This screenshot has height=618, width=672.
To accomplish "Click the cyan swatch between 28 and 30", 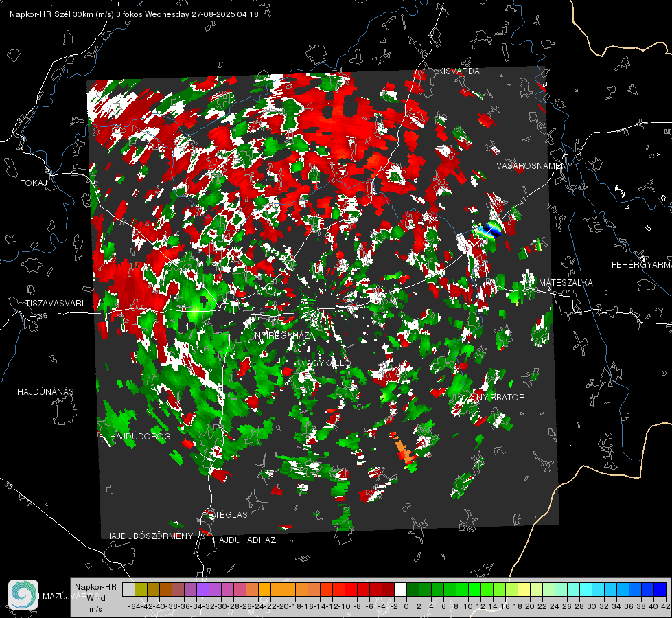I will point(586,589).
